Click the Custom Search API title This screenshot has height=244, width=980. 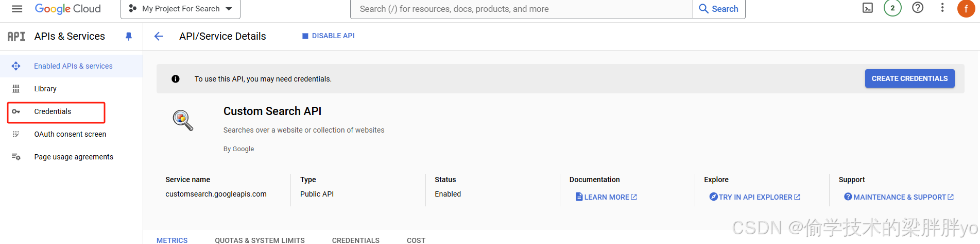tap(272, 111)
